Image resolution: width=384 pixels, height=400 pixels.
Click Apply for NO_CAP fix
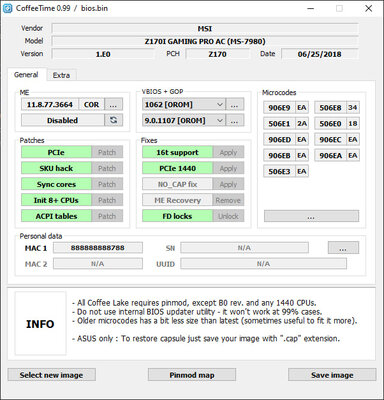[228, 184]
